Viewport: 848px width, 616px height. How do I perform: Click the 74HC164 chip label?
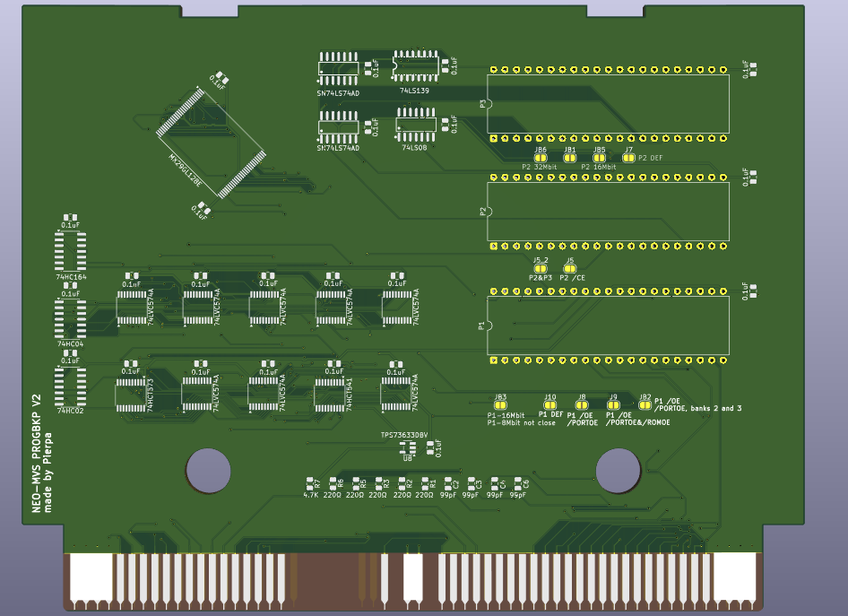coord(71,277)
